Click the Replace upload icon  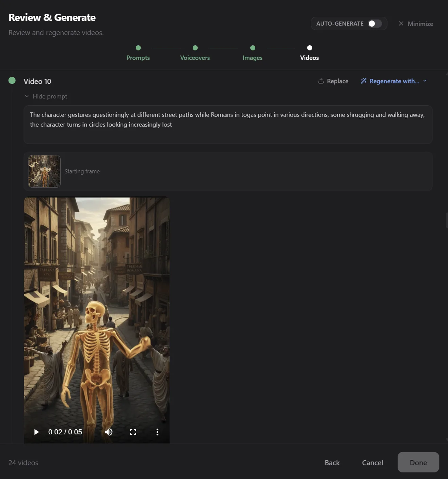(321, 81)
